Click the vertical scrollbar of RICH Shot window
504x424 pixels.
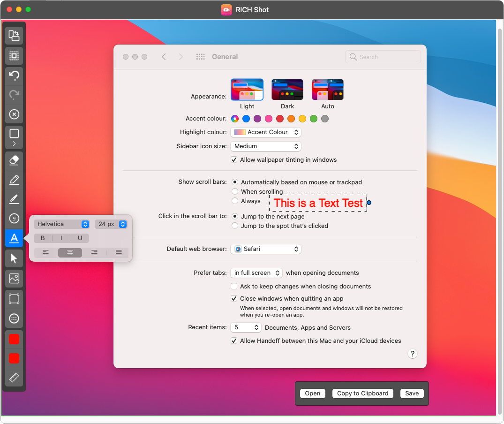click(499, 222)
